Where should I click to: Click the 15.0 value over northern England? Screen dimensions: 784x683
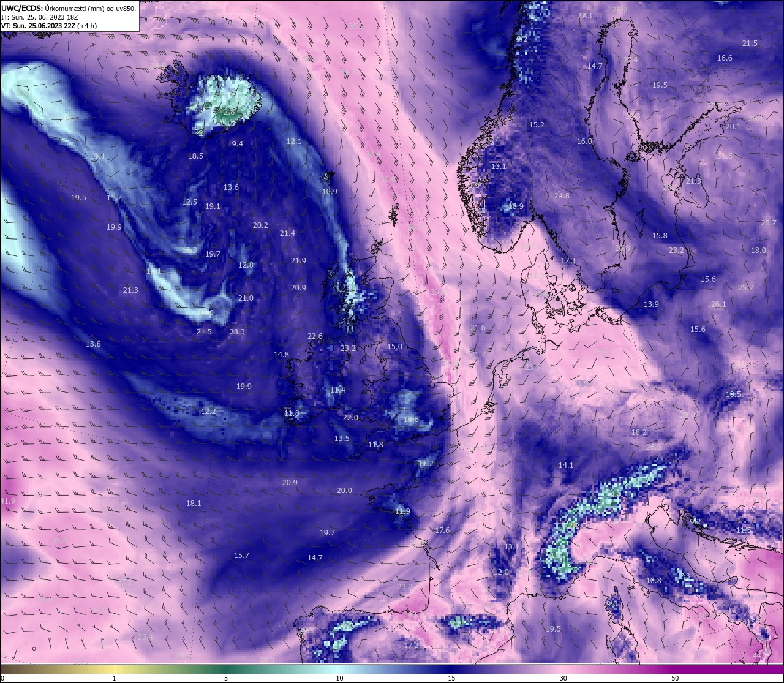pyautogui.click(x=394, y=346)
